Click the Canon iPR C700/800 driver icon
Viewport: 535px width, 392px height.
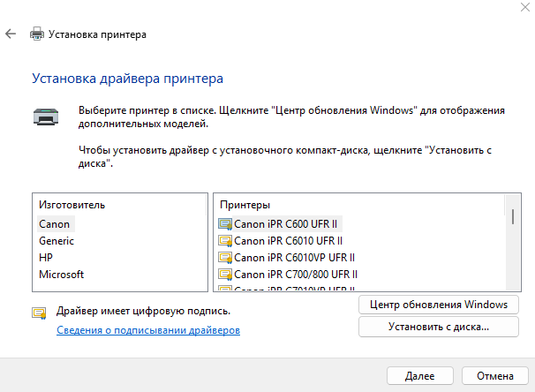pos(225,275)
